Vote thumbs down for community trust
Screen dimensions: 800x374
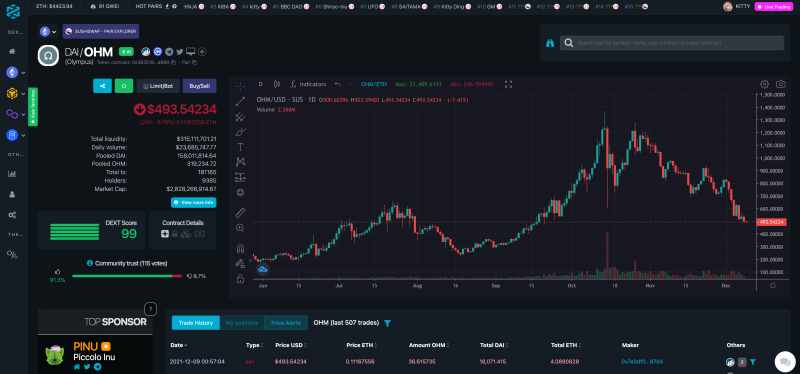189,276
